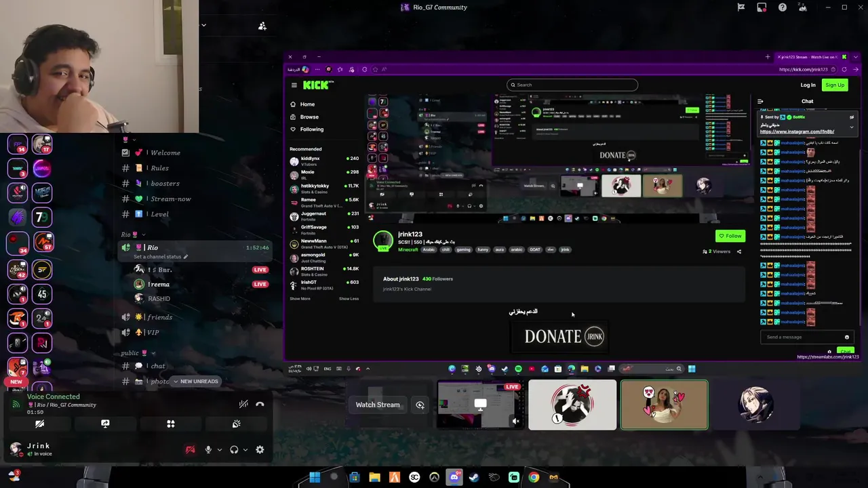Expand pinned message chevron in chat
The height and width of the screenshot is (488, 868).
[852, 127]
